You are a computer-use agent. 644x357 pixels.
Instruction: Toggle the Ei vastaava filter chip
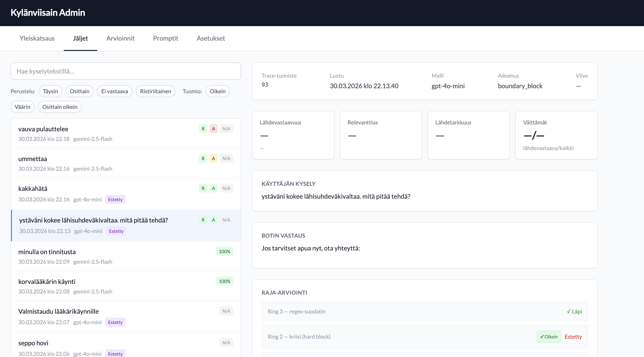pyautogui.click(x=114, y=91)
